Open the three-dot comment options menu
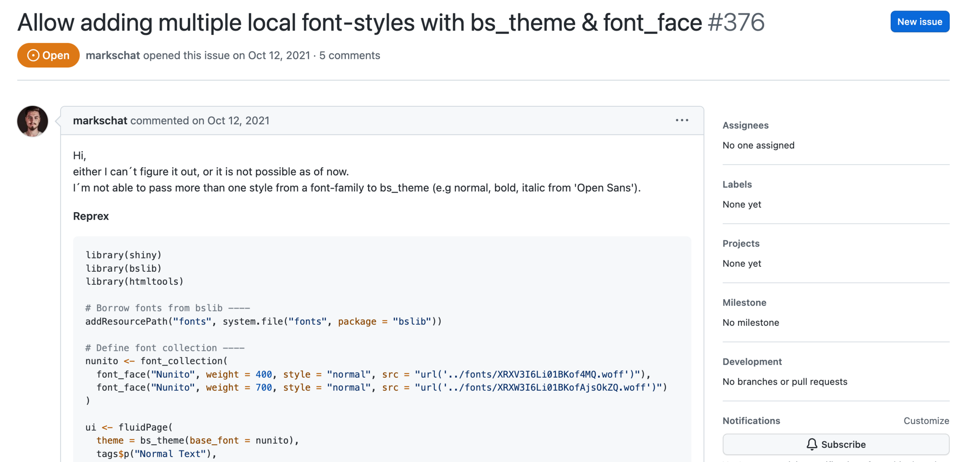This screenshot has width=980, height=462. [x=682, y=120]
